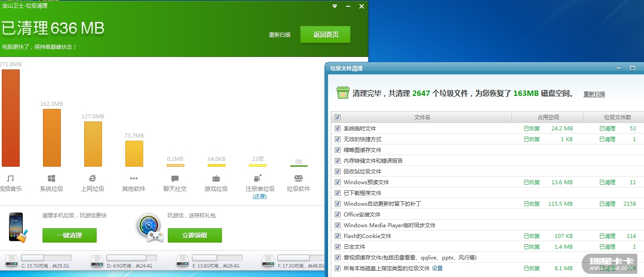
Task: Uncheck 缩略图缓存文件 checkbox
Action: [x=337, y=150]
